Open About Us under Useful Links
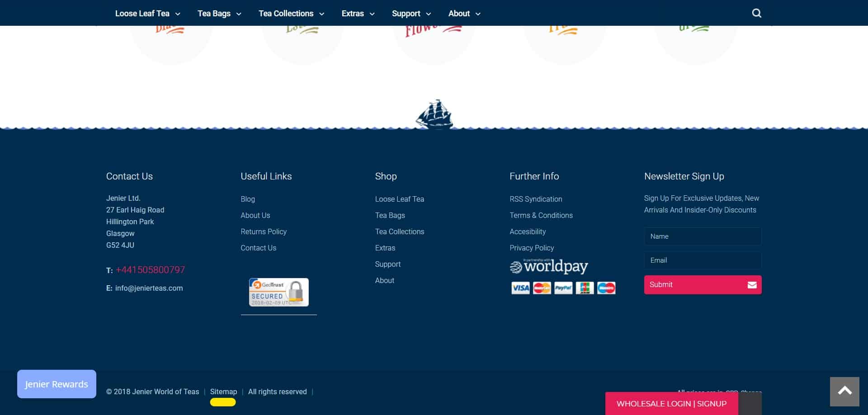868x415 pixels. pyautogui.click(x=255, y=216)
